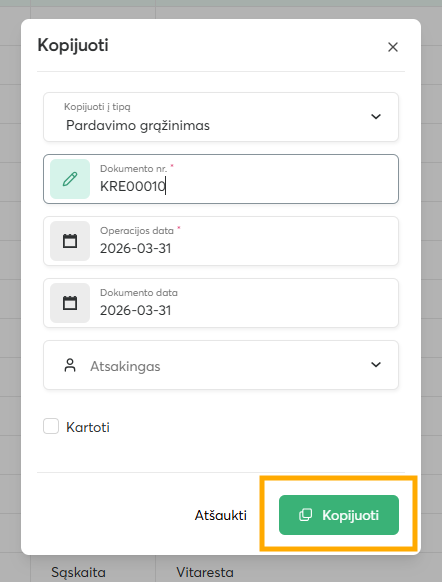Select the Sąskaita cell behind the dialog
This screenshot has width=442, height=582.
coord(78,572)
